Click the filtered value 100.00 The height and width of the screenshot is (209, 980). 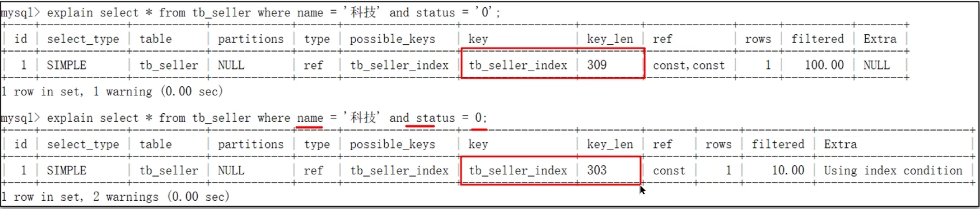tap(824, 65)
